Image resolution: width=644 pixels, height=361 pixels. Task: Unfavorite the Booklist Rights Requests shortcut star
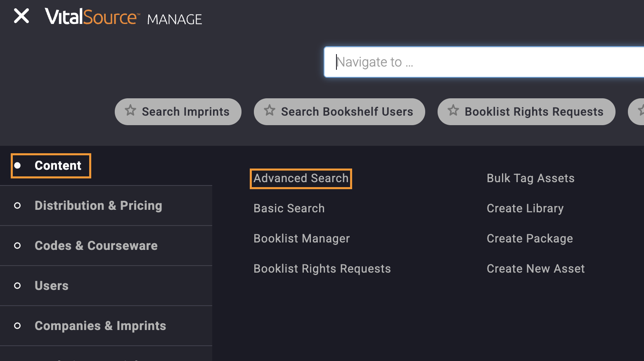click(x=454, y=111)
